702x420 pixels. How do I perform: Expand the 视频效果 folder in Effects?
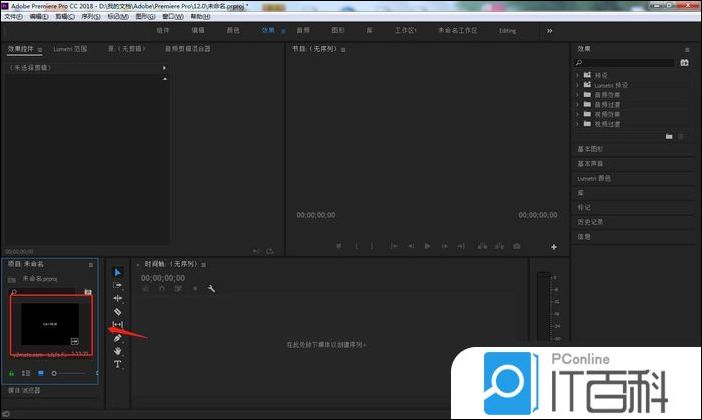(578, 115)
